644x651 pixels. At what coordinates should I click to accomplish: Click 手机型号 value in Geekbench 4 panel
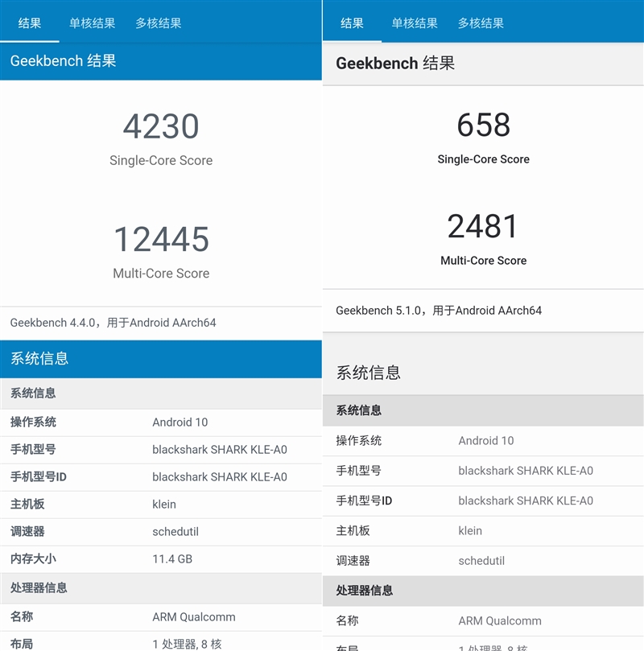click(x=220, y=450)
